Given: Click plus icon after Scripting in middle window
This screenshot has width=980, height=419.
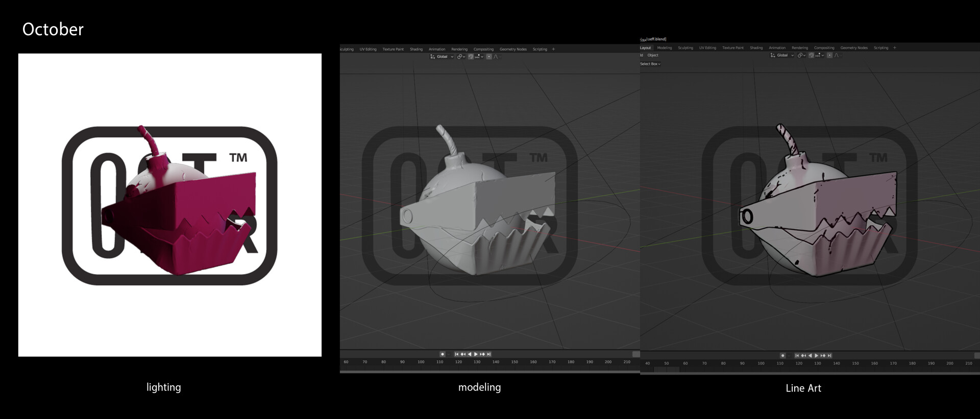Looking at the screenshot, I should pyautogui.click(x=553, y=50).
